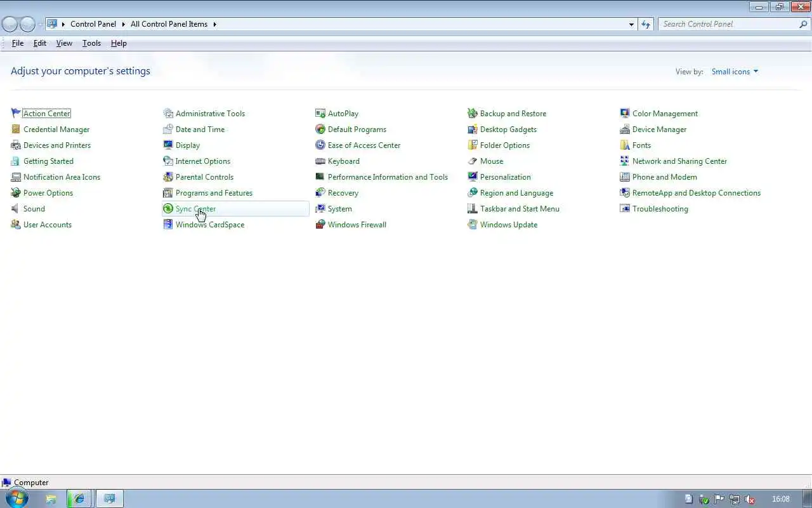
Task: Expand the arrow after All Control Panel Items
Action: point(215,24)
